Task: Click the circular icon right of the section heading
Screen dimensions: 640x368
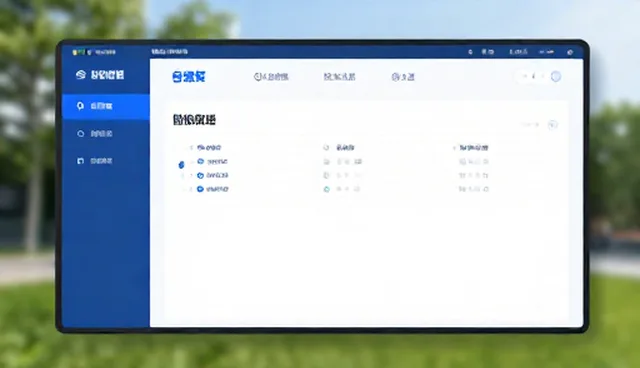Action: [553, 125]
